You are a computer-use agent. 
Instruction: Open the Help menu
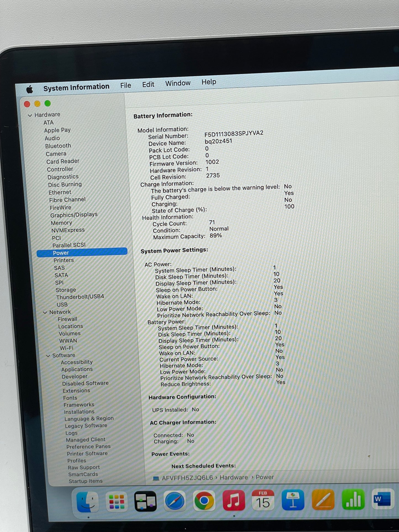209,82
